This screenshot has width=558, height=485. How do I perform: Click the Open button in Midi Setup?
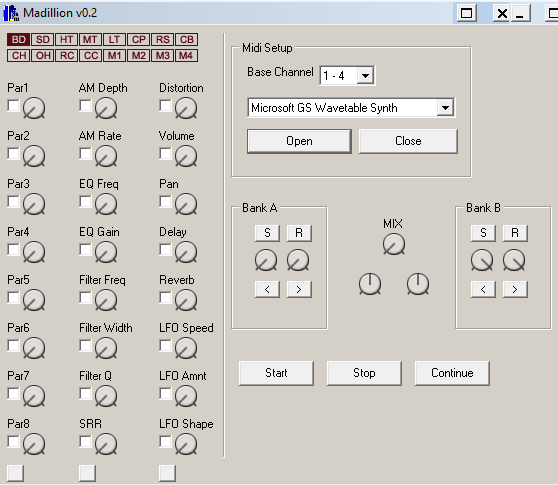299,141
